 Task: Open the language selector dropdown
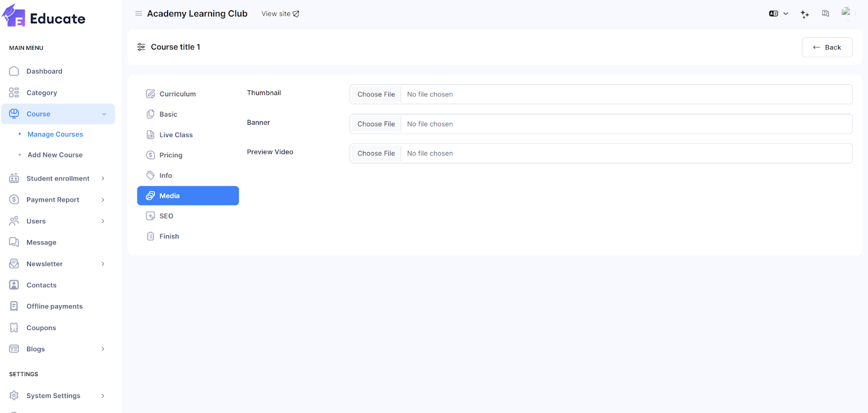(778, 14)
